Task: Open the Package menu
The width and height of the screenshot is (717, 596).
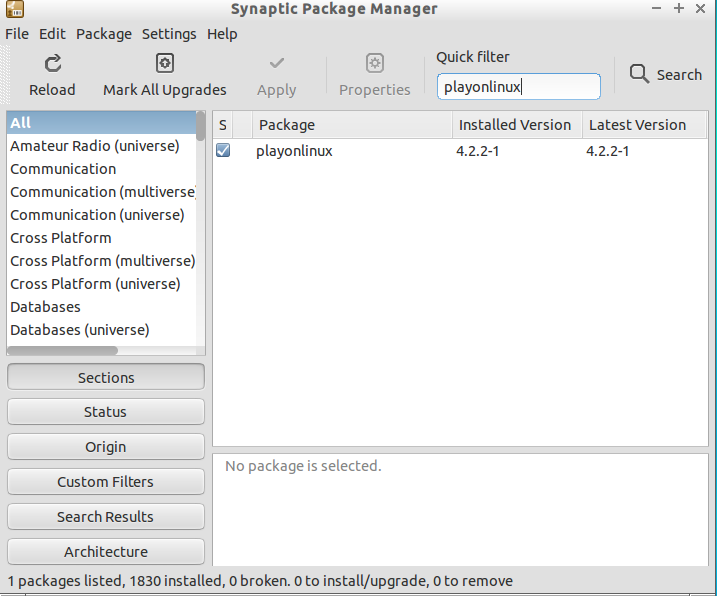Action: tap(104, 34)
